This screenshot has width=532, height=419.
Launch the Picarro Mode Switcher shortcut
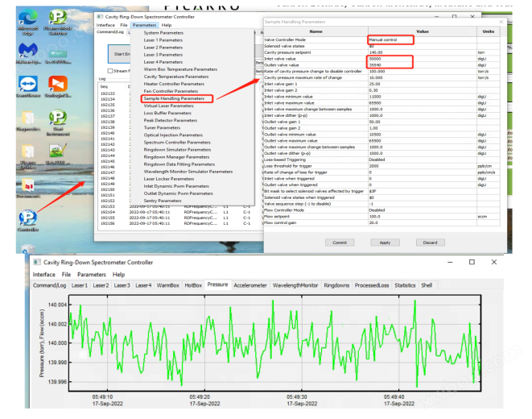pos(58,19)
